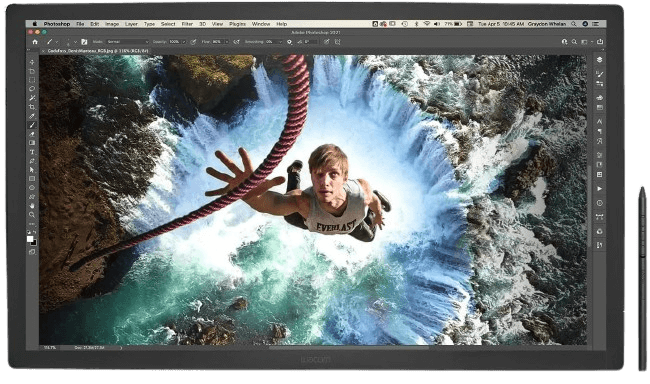650x384 pixels.
Task: Select the Lasso tool
Action: click(32, 89)
